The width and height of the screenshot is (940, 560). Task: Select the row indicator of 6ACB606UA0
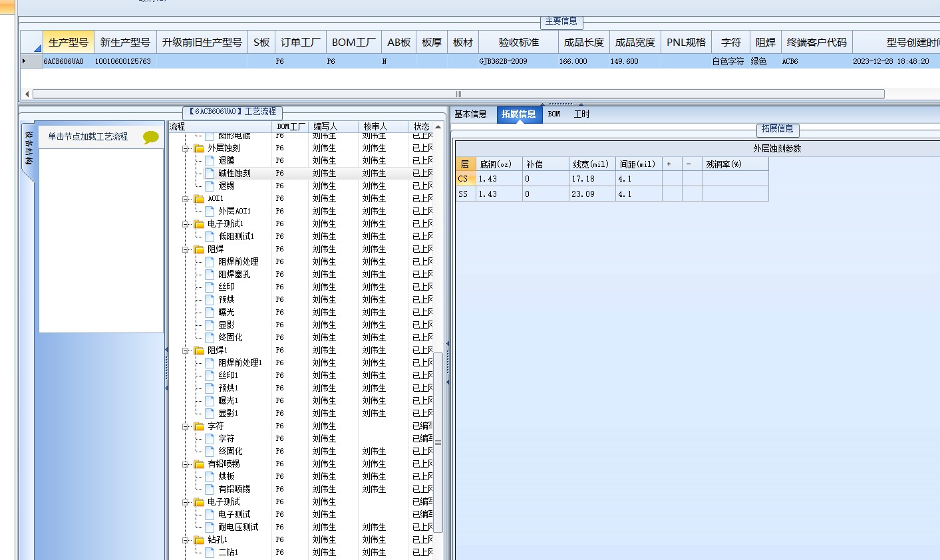tap(31, 61)
